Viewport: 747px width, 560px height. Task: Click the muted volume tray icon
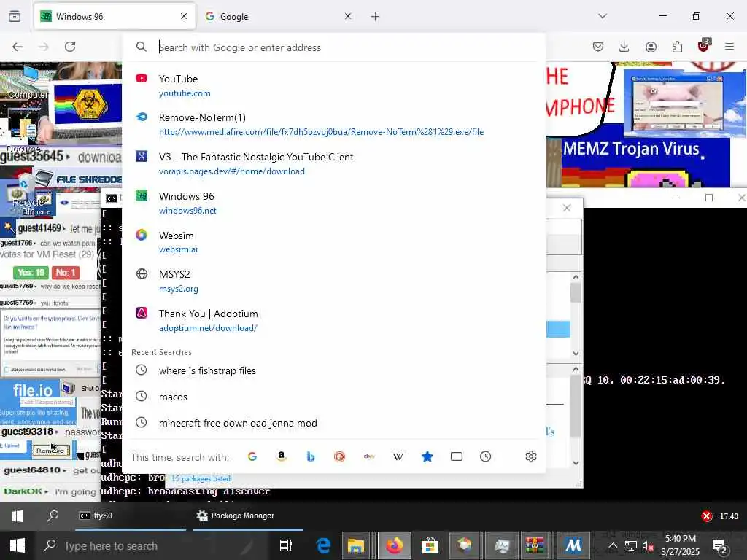click(647, 546)
